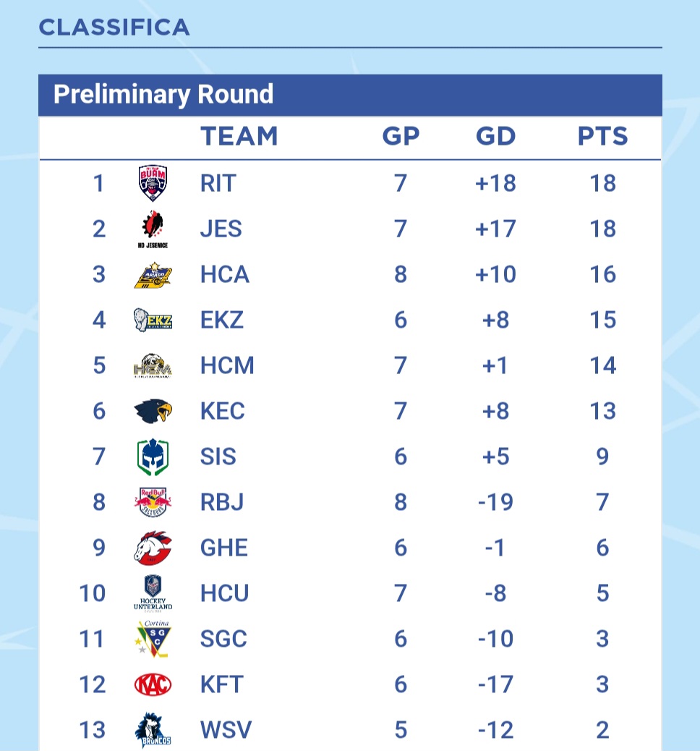Open the WSV team name link
Screen dimensions: 700x751
click(x=226, y=730)
